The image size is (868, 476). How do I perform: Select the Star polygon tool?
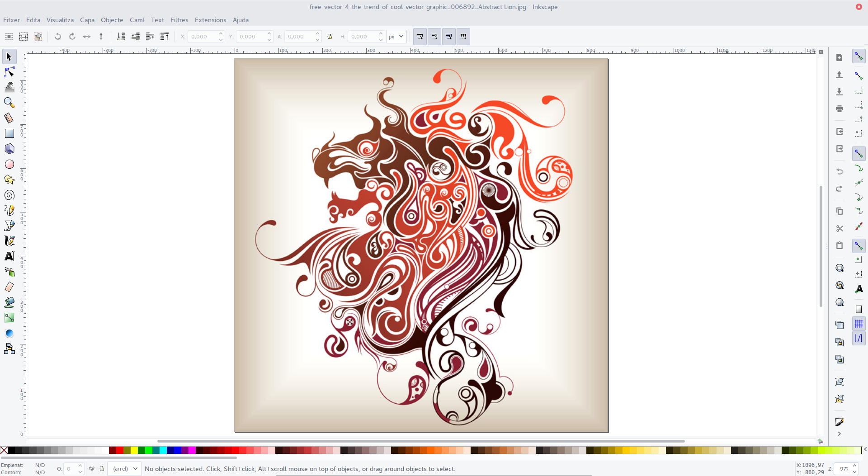[x=9, y=179]
